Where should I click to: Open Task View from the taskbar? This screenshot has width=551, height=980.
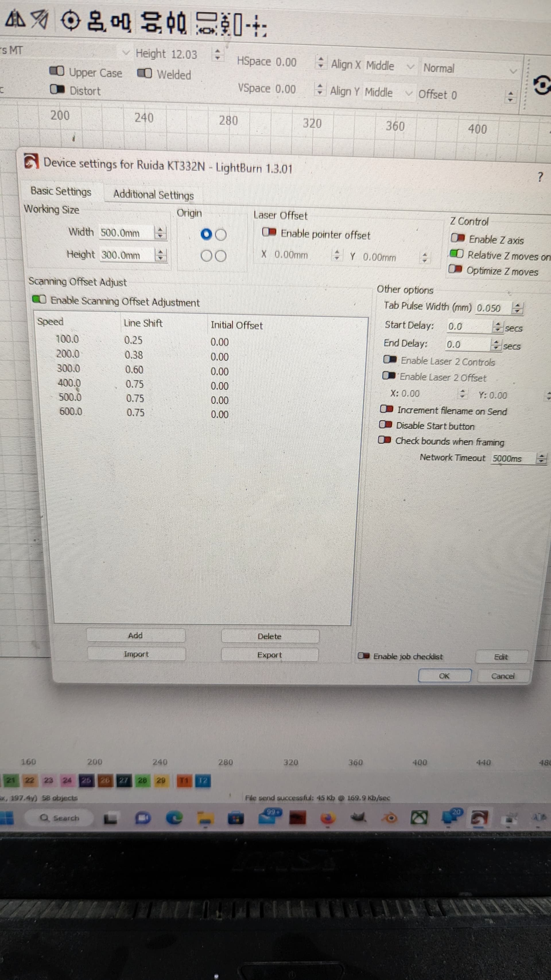(x=111, y=818)
